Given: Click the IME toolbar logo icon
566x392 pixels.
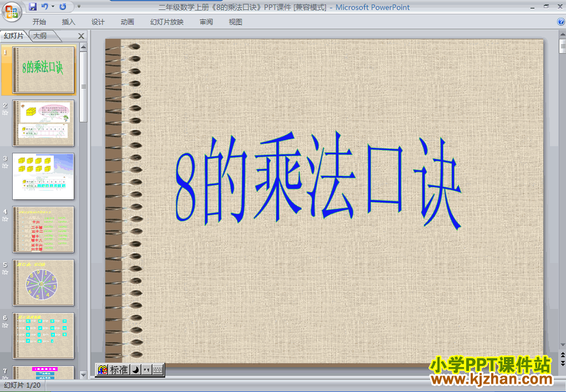Looking at the screenshot, I should [103, 370].
